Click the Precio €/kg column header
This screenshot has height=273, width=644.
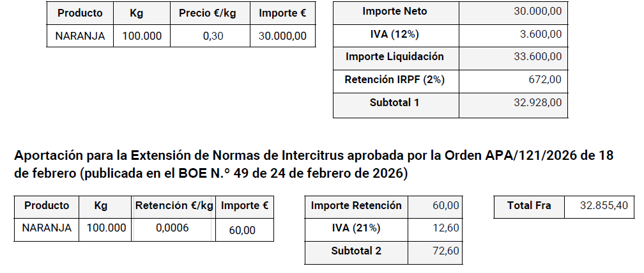(208, 13)
